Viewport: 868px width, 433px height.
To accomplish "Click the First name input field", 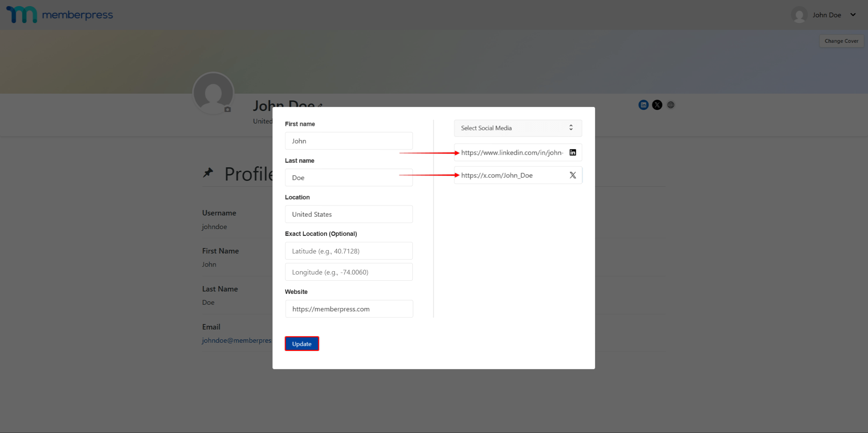I will click(349, 141).
